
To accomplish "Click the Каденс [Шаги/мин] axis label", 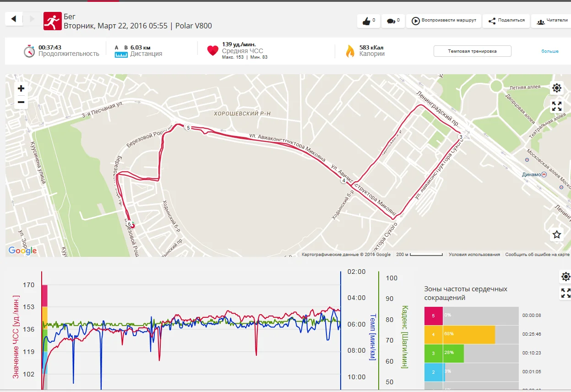I will (404, 337).
